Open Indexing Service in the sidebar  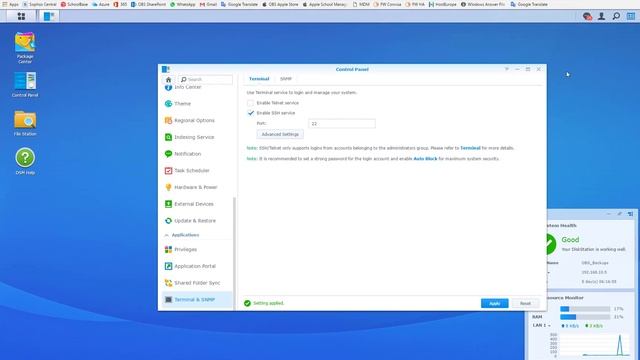[x=197, y=137]
